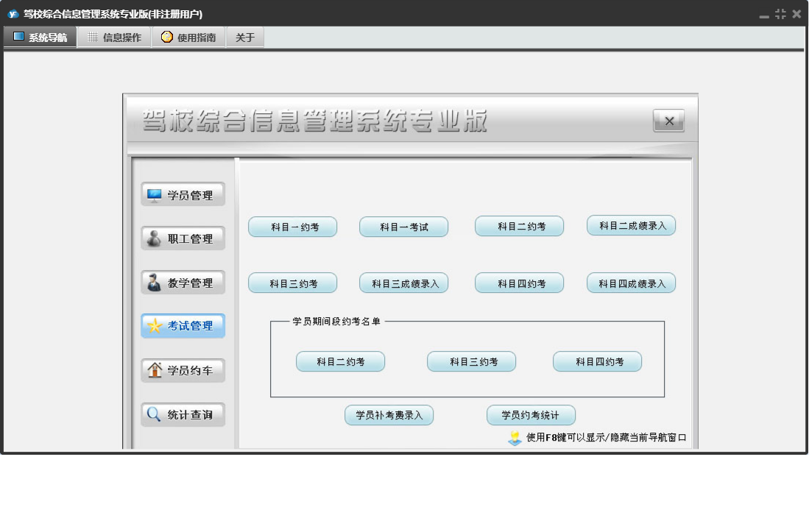The image size is (809, 532).
Task: Open 科目二约考 inside 学员期间段约考名单
Action: [x=341, y=361]
